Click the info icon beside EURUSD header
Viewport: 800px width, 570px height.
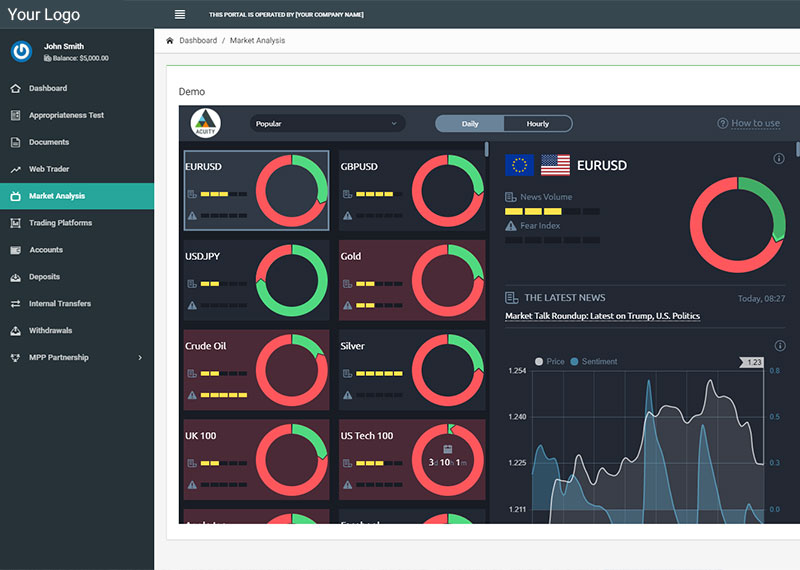779,159
